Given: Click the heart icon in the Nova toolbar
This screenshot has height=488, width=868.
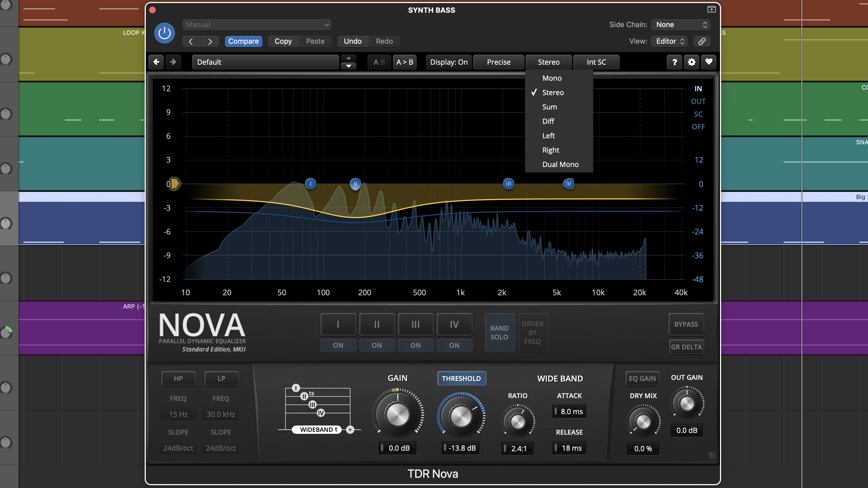Looking at the screenshot, I should (x=709, y=62).
